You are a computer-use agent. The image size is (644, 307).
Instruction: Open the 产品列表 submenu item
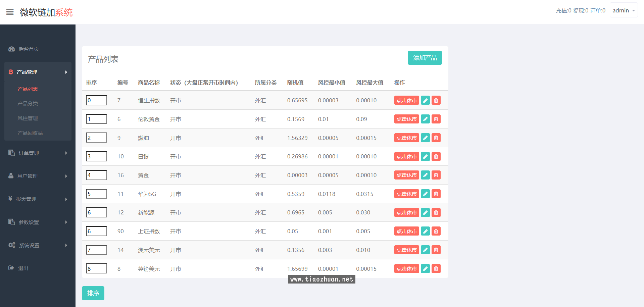point(28,89)
